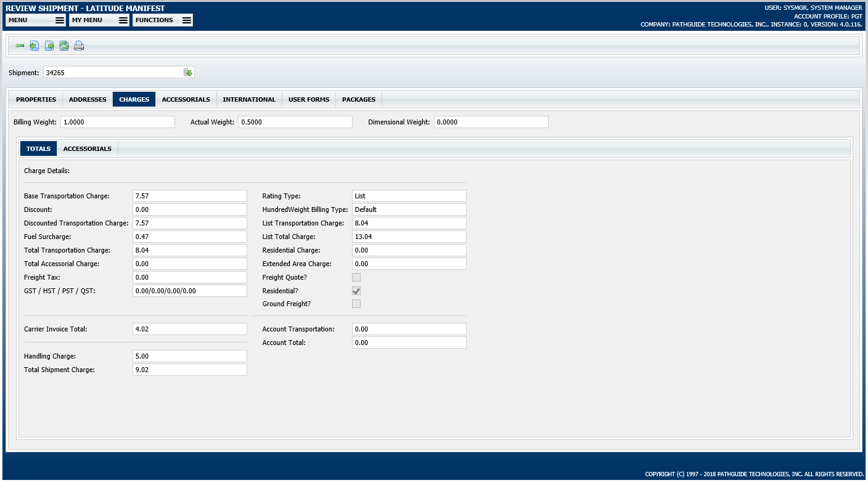This screenshot has height=483, width=868.
Task: Click the green back arrow toolbar icon
Action: 20,45
